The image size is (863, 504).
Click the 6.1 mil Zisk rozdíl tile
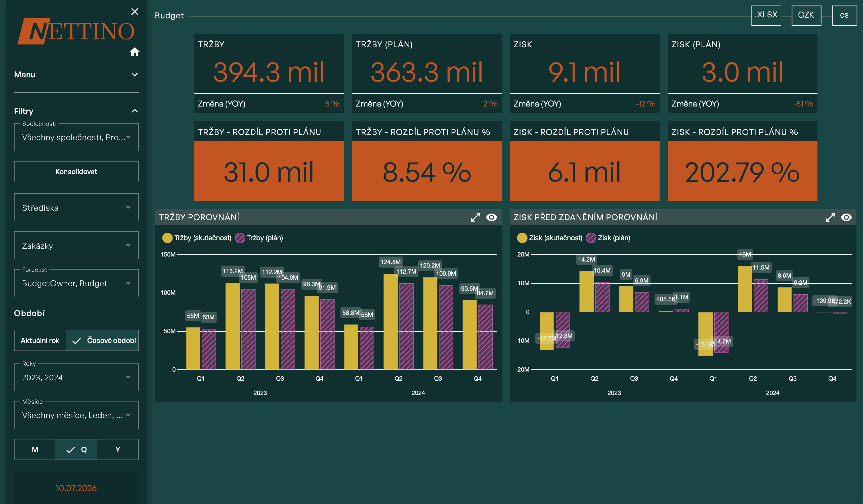[585, 171]
